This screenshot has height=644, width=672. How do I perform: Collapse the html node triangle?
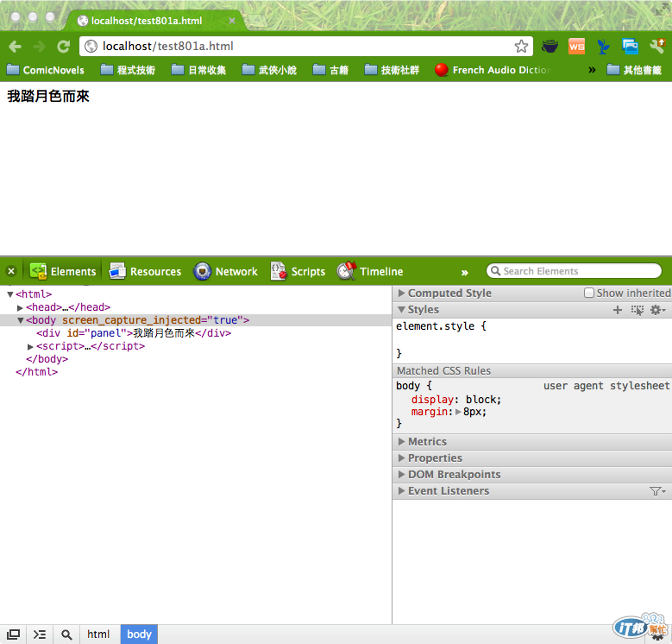click(10, 294)
